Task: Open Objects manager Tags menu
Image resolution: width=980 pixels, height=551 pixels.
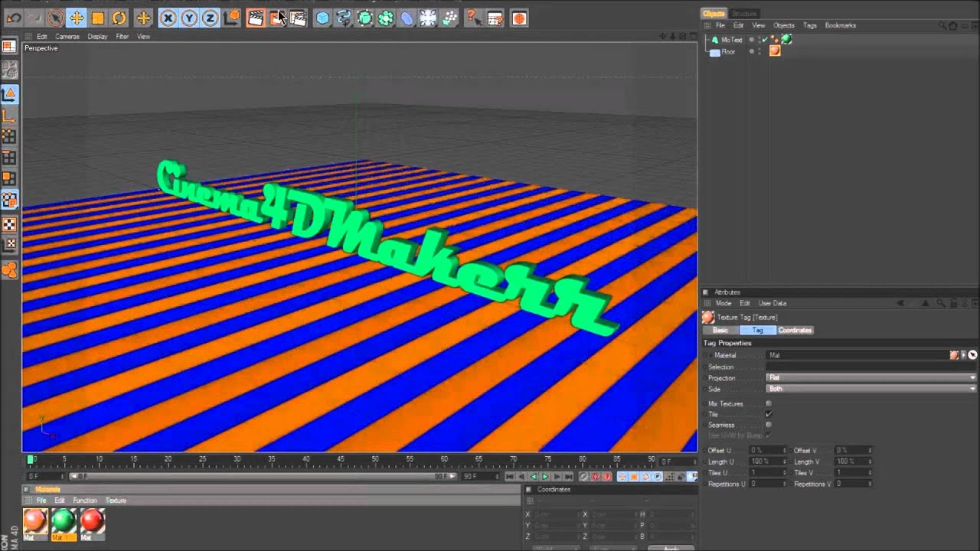Action: click(x=810, y=25)
